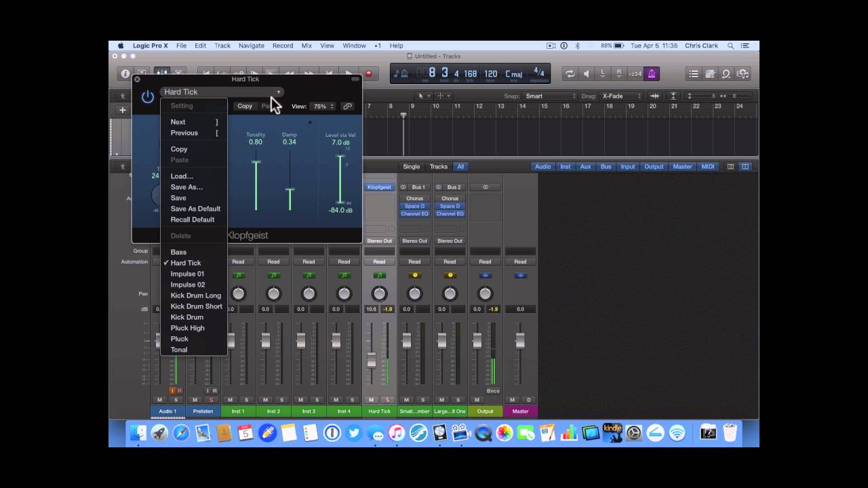Mute the Inst 1 channel strip
Screen dimensions: 868x488
point(230,400)
